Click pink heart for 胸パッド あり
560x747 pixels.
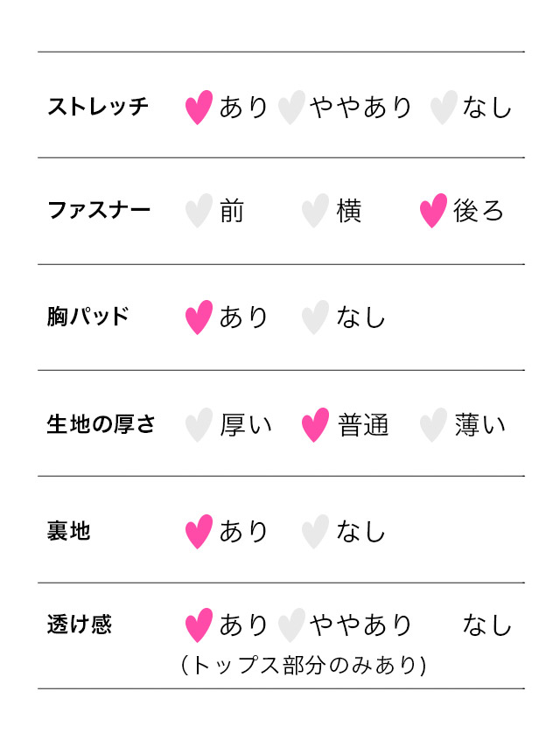[x=199, y=318]
